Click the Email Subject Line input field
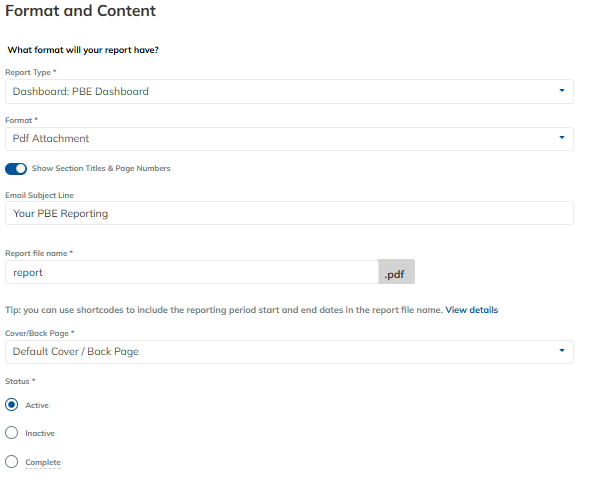This screenshot has width=592, height=478. (289, 213)
